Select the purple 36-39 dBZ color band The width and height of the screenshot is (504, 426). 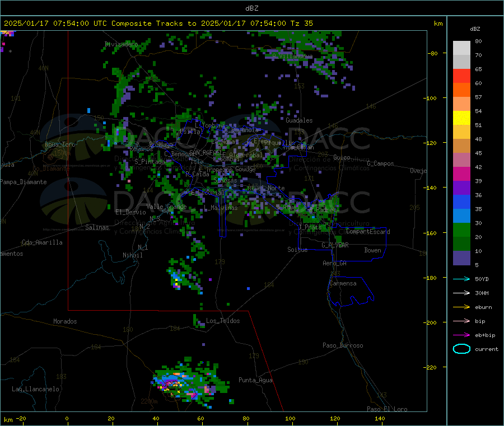461,188
